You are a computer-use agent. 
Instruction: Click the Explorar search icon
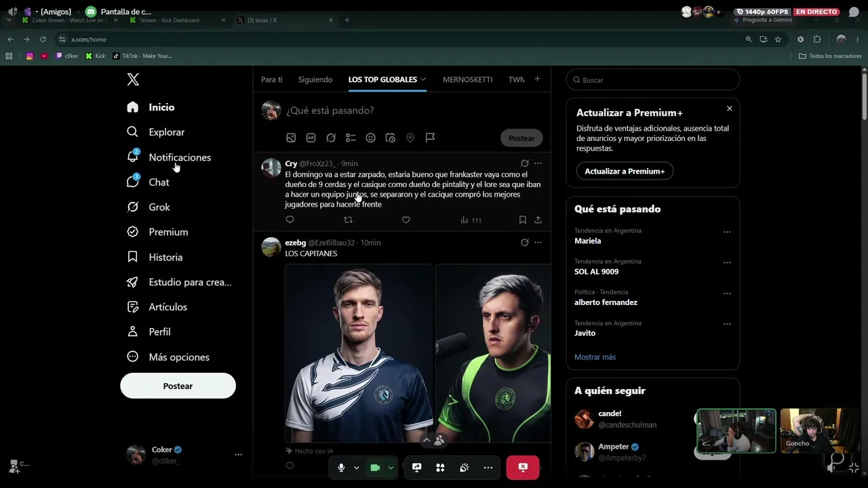133,131
